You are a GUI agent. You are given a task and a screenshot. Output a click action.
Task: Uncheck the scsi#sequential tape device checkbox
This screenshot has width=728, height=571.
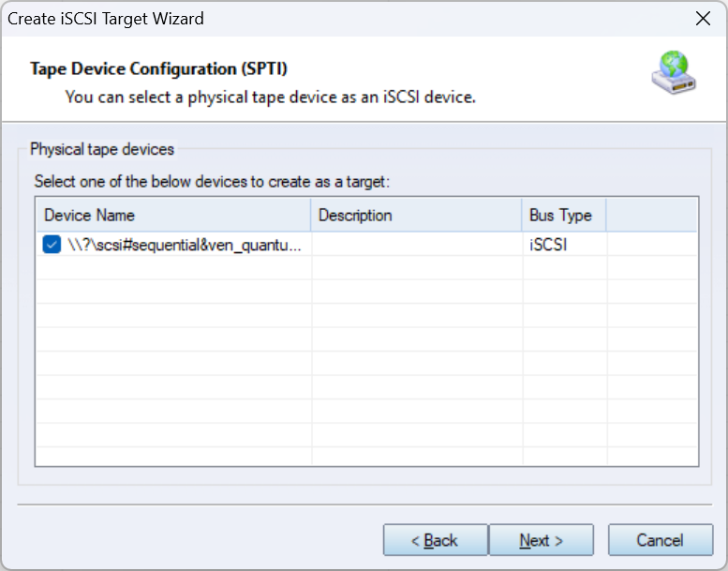pyautogui.click(x=52, y=245)
